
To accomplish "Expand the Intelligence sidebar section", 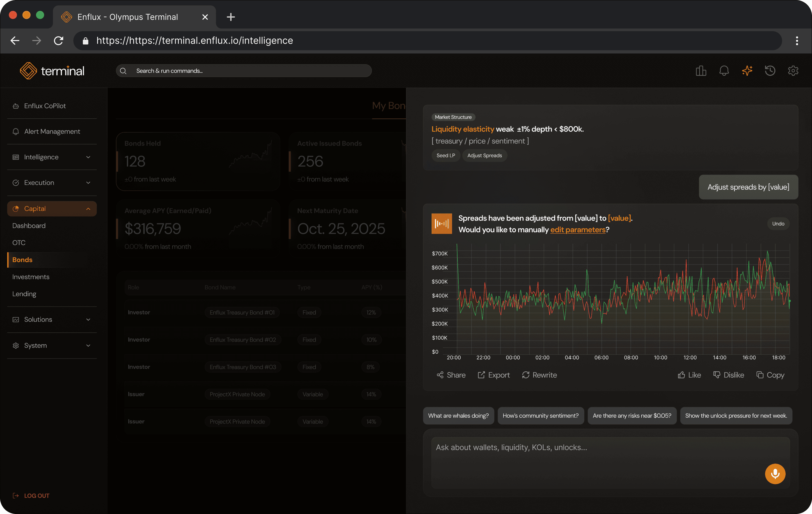I will [51, 157].
